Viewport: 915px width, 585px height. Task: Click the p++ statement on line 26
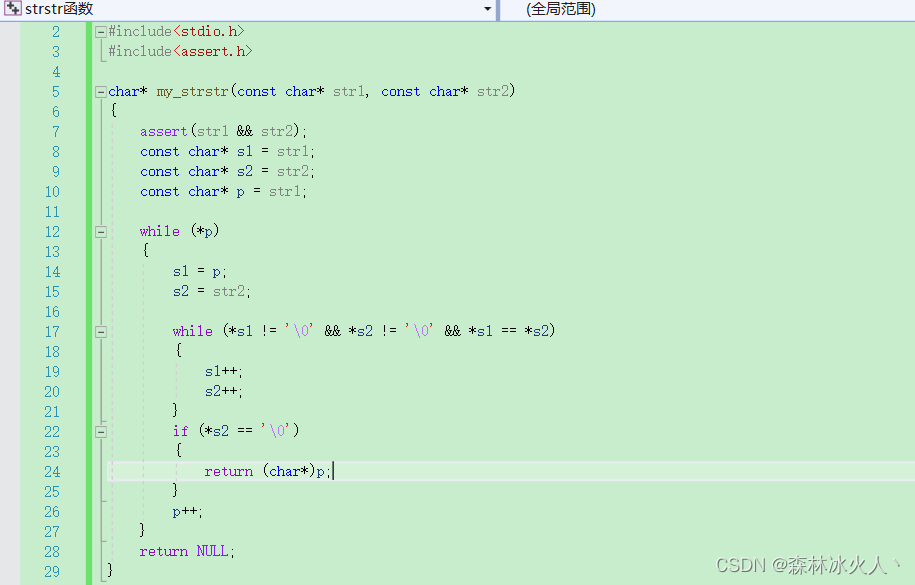185,511
